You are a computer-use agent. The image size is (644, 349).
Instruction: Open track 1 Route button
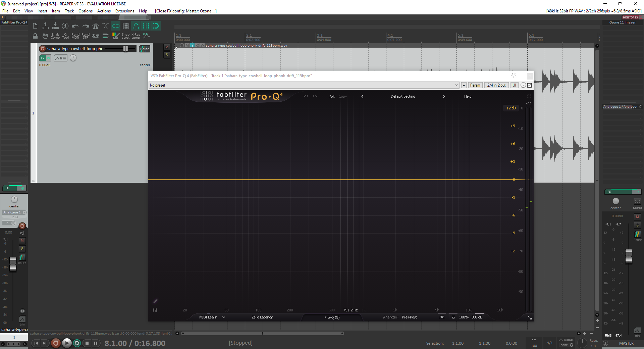coord(145,49)
